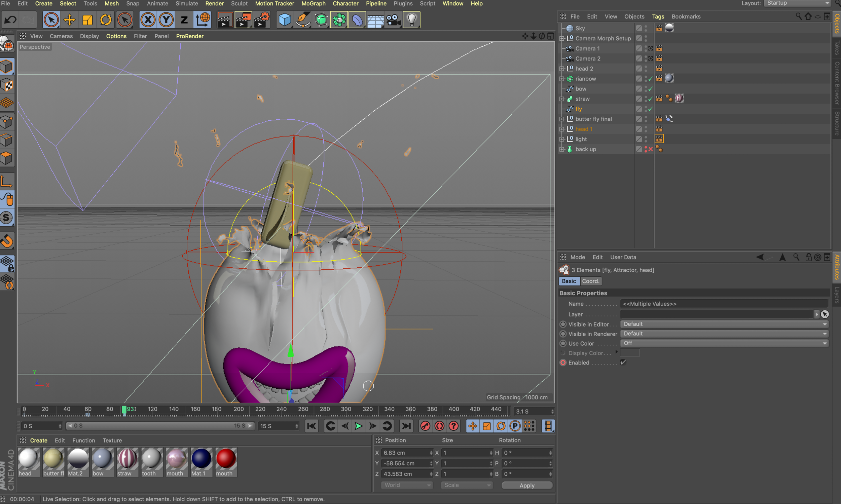
Task: Expand light object group
Action: coord(562,139)
